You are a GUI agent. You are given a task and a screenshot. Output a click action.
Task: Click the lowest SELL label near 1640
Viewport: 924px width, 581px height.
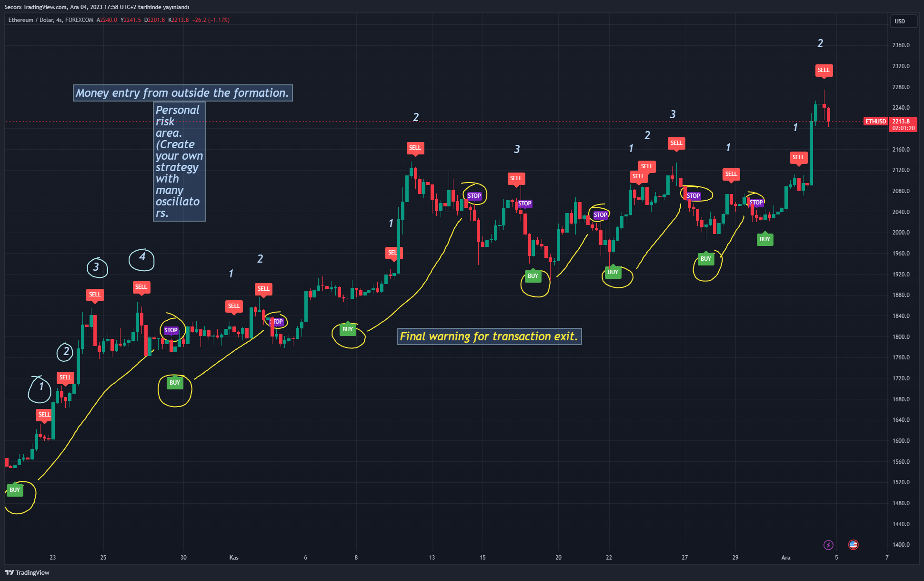(44, 415)
